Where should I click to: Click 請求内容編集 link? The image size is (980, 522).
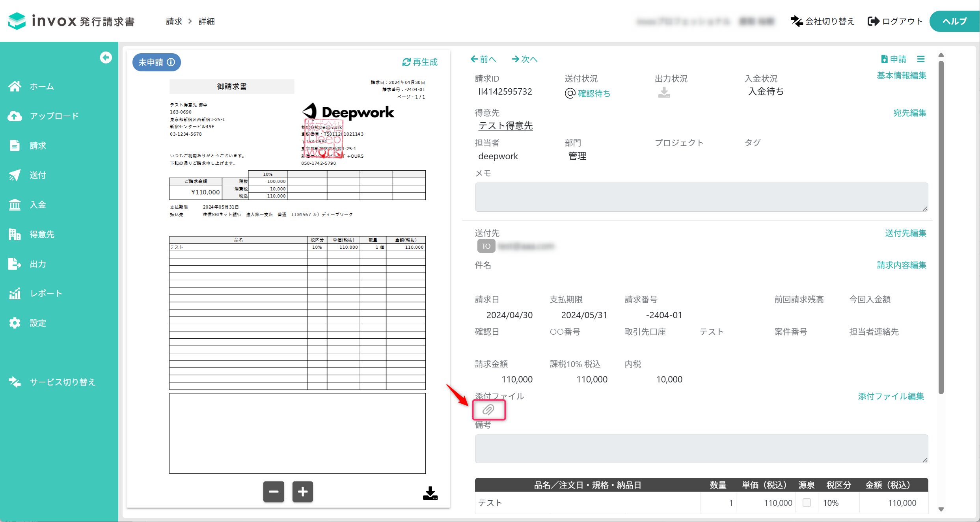(x=902, y=265)
